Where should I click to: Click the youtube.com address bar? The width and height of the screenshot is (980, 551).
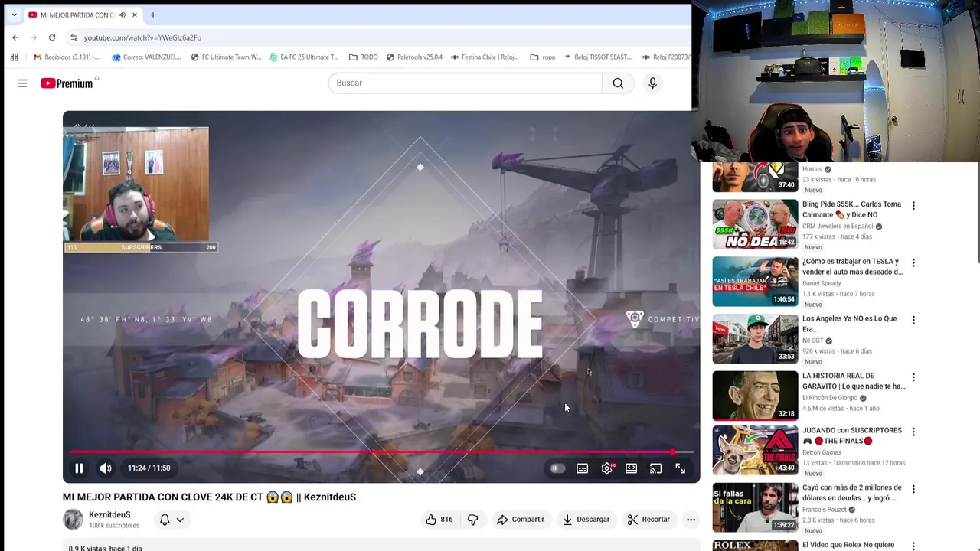[x=142, y=37]
